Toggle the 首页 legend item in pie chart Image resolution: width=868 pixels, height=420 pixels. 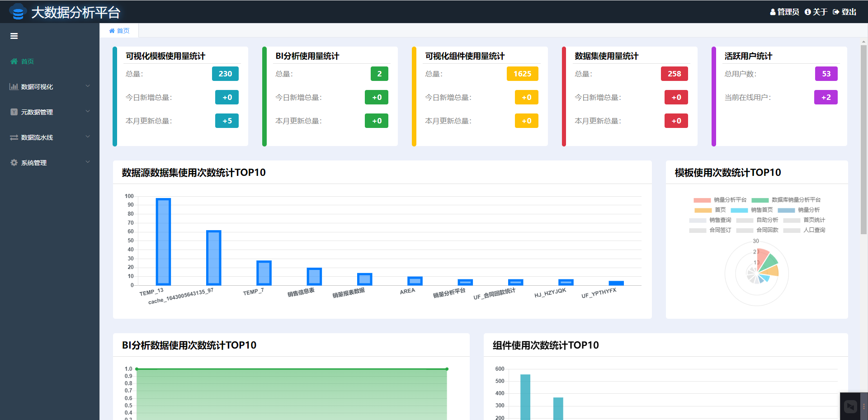pyautogui.click(x=710, y=210)
